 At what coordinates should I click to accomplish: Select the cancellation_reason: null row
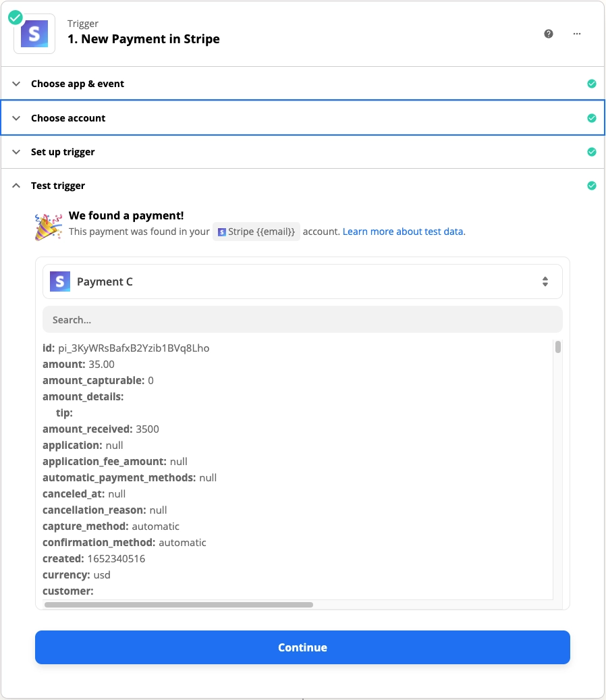coord(105,510)
